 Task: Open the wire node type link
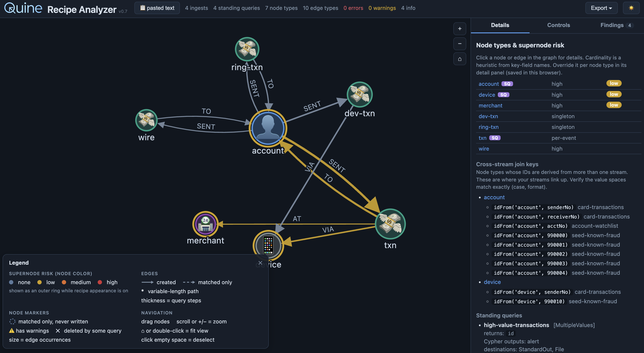[484, 149]
